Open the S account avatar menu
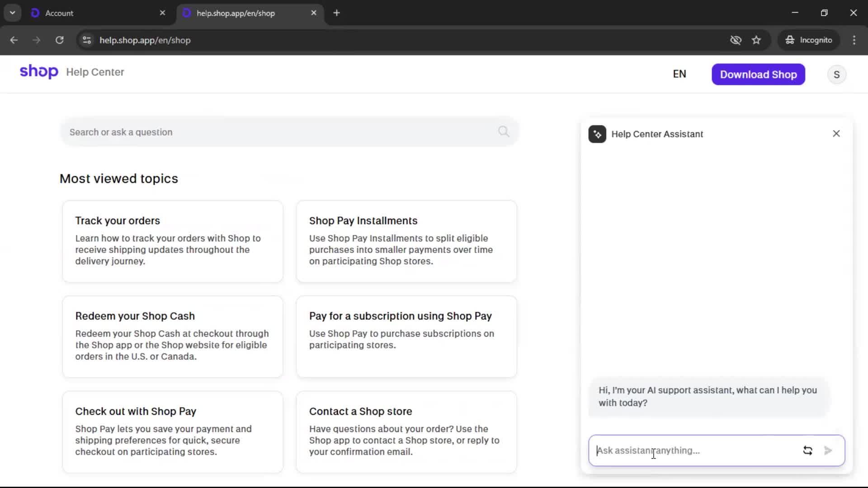This screenshot has width=868, height=488. (x=836, y=75)
